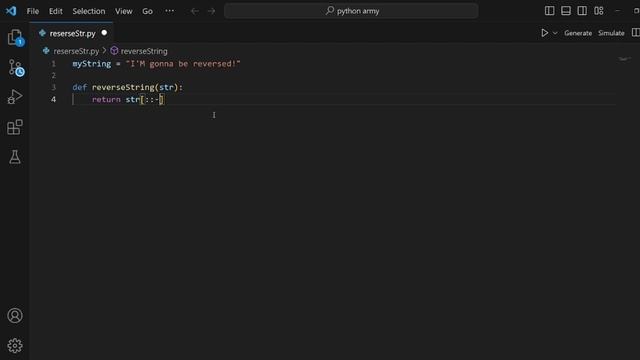Image resolution: width=640 pixels, height=360 pixels.
Task: Click reverseString in the breadcrumb
Action: coord(144,51)
